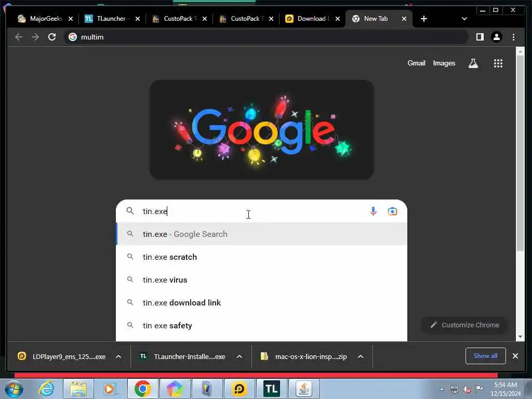Screen dimensions: 532x399
Task: Open Windows Explorer folder on taskbar
Action: (x=78, y=389)
